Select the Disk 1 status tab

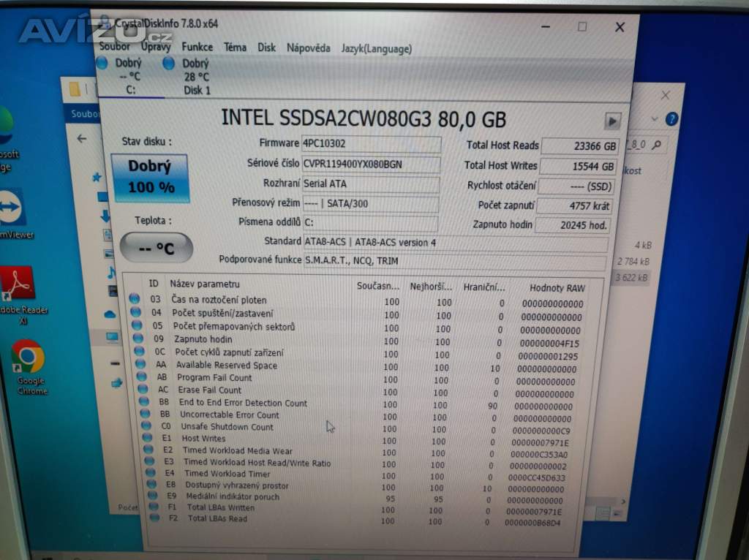[x=195, y=77]
